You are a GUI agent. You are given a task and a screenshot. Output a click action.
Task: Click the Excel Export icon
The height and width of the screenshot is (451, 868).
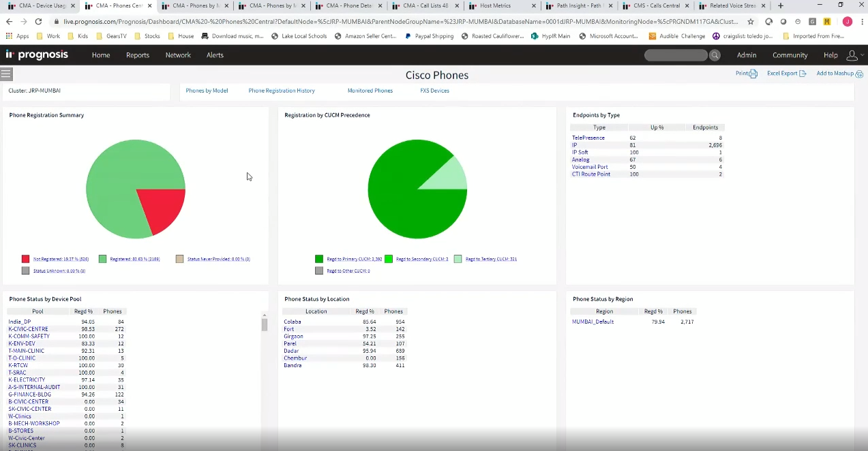(803, 74)
